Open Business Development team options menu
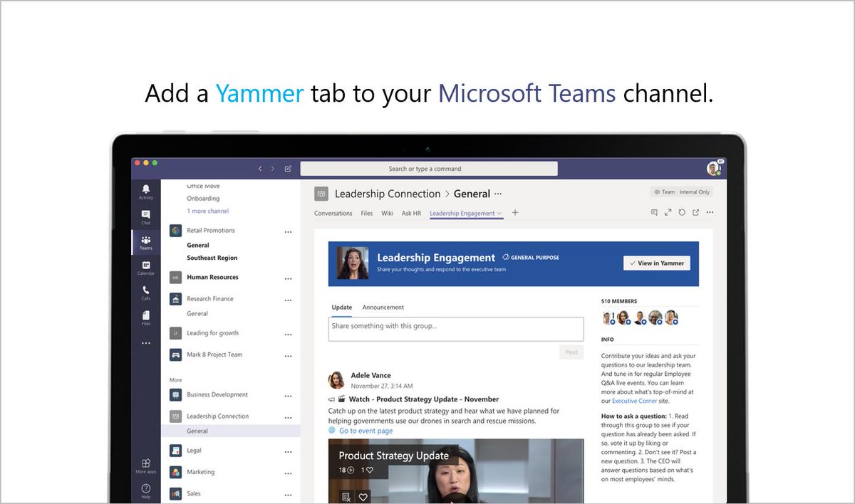 coord(288,396)
